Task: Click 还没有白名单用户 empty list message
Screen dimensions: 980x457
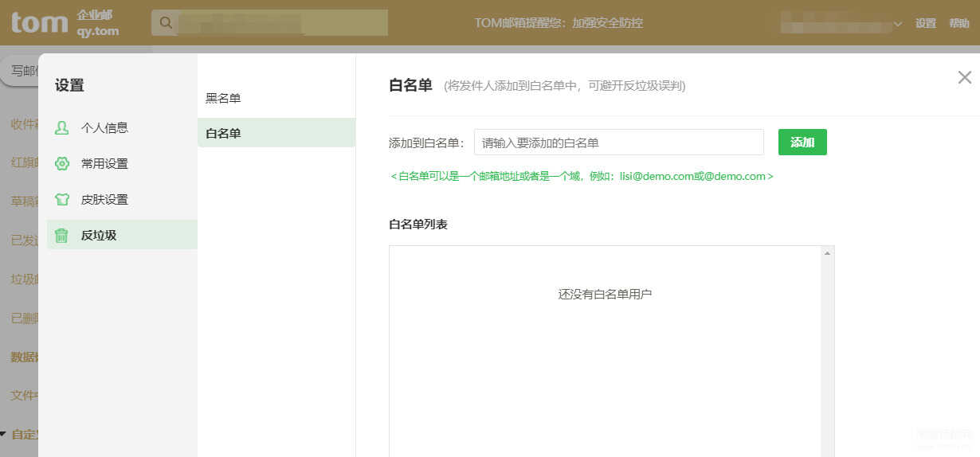Action: tap(606, 294)
